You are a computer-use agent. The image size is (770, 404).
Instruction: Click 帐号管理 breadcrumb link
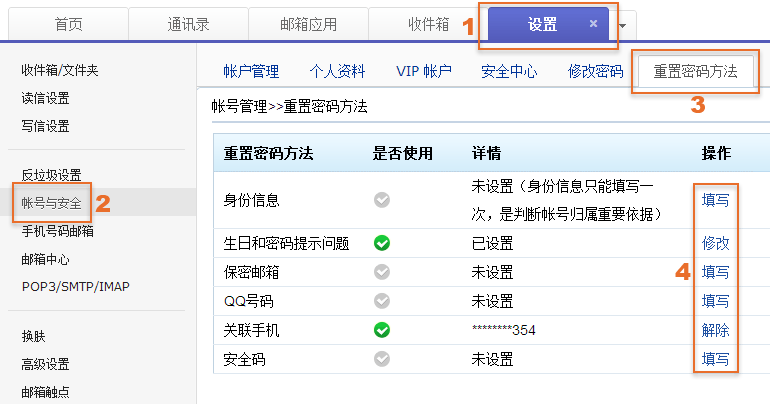[x=239, y=104]
